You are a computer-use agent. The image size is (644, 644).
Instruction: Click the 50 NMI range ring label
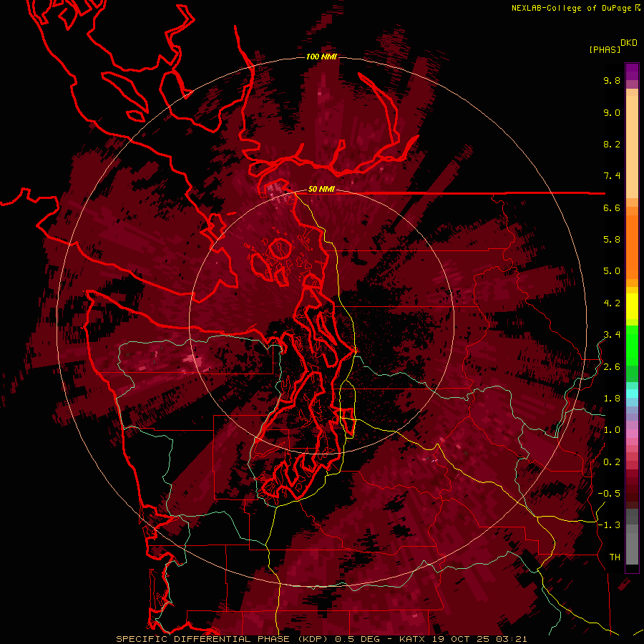(321, 190)
